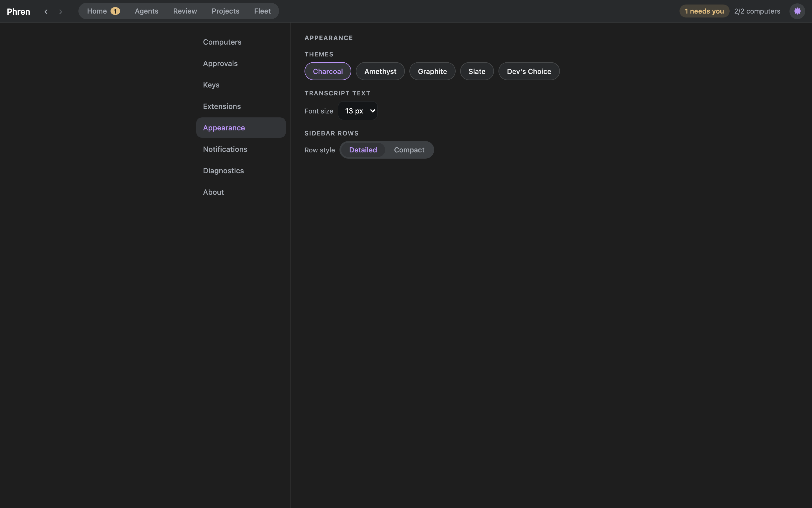
Task: Click the Home notification badge
Action: (115, 11)
